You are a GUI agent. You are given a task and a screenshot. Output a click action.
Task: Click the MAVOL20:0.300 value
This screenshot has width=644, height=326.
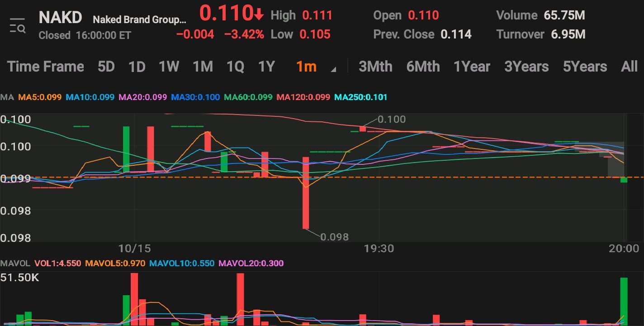pyautogui.click(x=251, y=264)
